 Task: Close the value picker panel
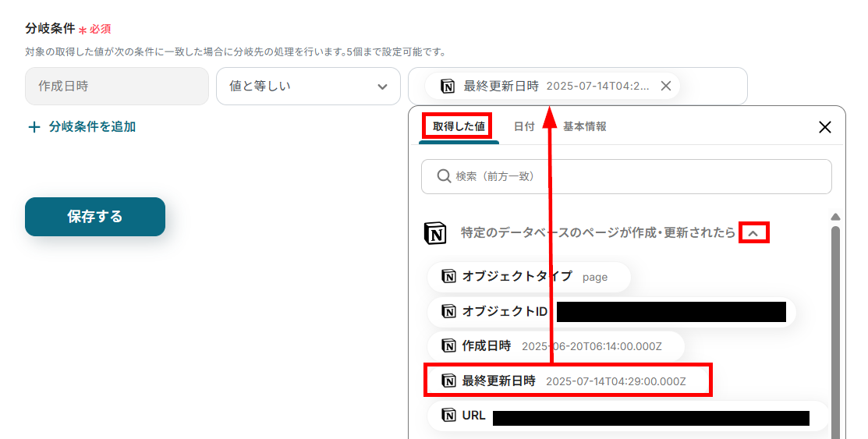click(x=825, y=127)
